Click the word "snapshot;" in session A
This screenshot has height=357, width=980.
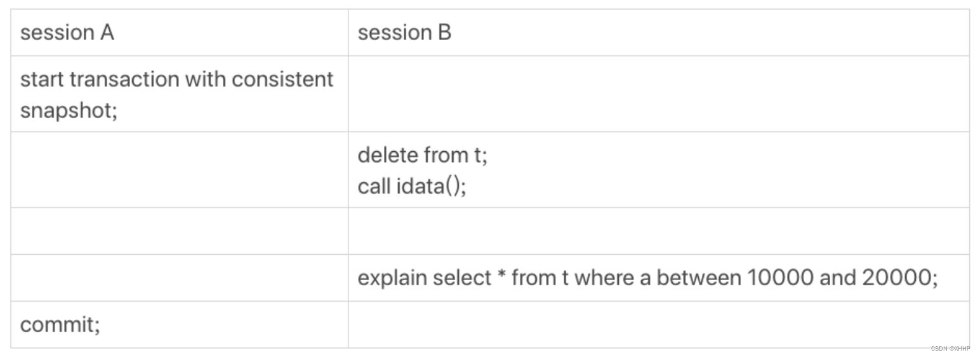69,111
